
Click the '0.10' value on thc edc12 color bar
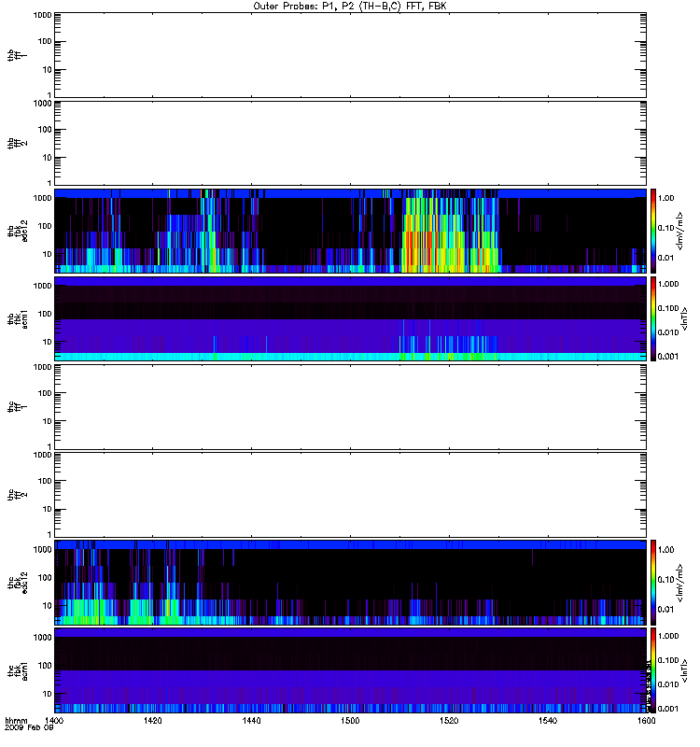pyautogui.click(x=666, y=580)
